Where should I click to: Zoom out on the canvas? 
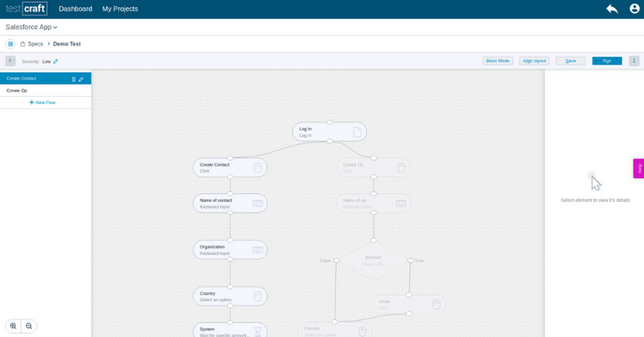click(29, 326)
